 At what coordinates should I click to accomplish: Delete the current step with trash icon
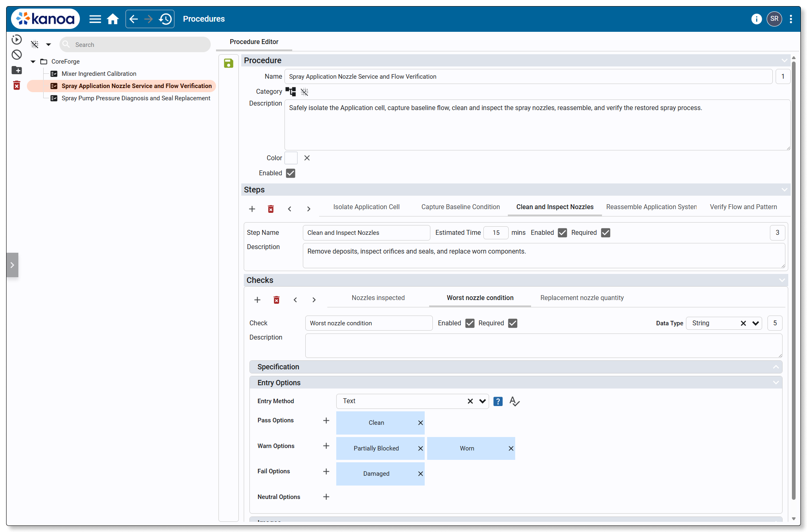(271, 209)
